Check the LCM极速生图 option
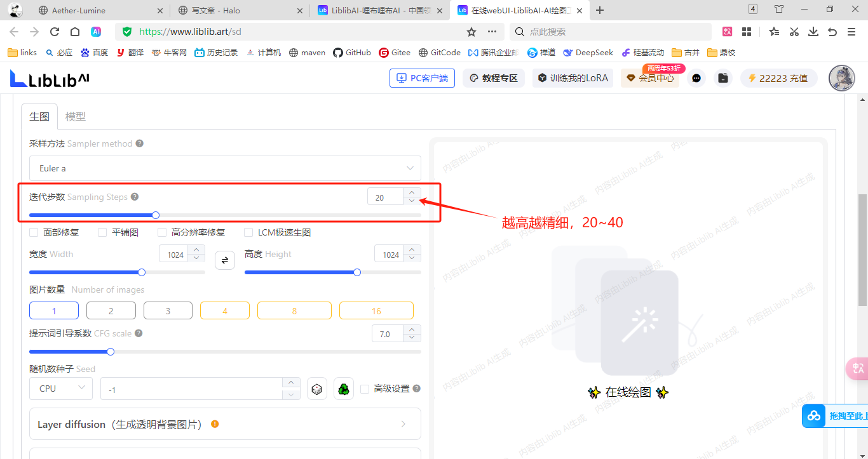This screenshot has height=459, width=868. [248, 232]
